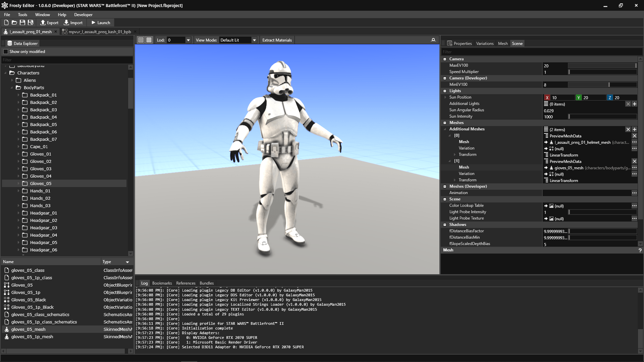The width and height of the screenshot is (644, 362).
Task: Clear the Additional Lights list
Action: tap(628, 104)
